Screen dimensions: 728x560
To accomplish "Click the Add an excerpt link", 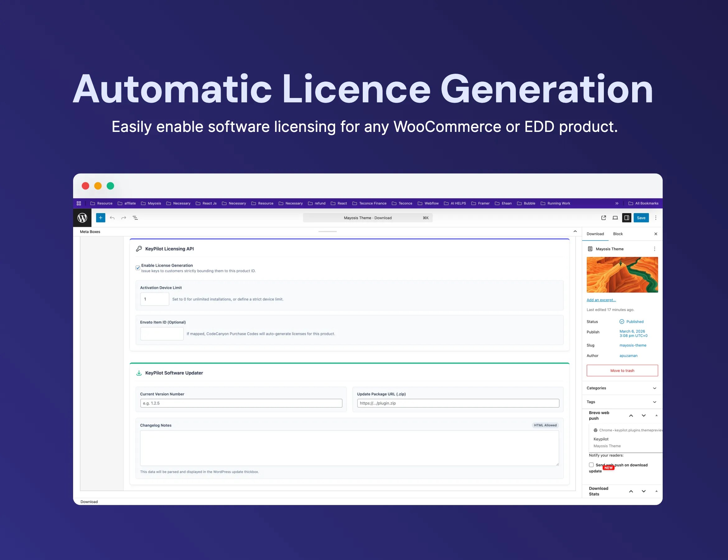I will [x=601, y=300].
